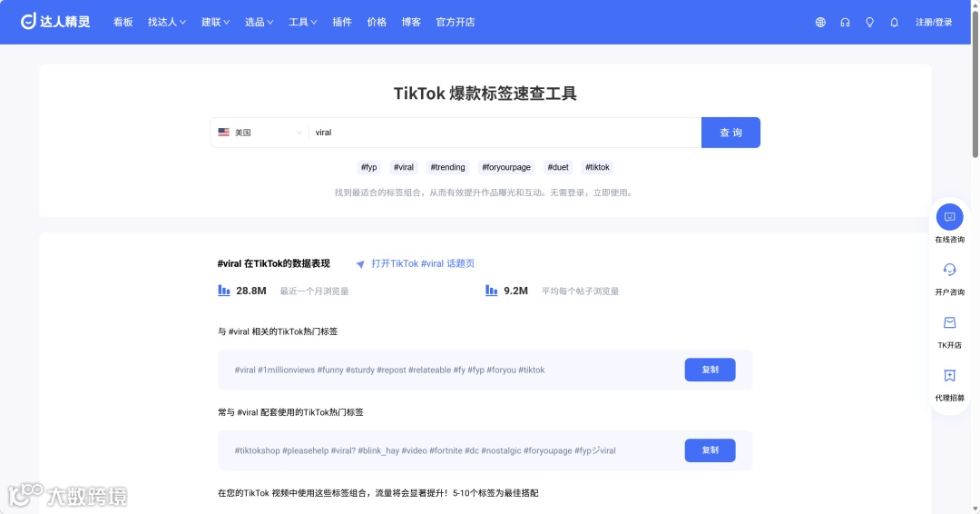Viewport: 980px width, 514px height.
Task: Expand the 工具 menu
Action: tap(303, 22)
